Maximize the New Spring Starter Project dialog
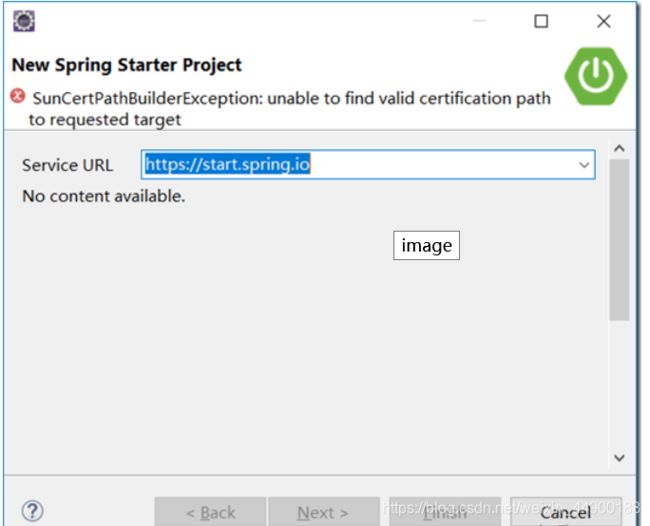The height and width of the screenshot is (526, 650). (541, 21)
